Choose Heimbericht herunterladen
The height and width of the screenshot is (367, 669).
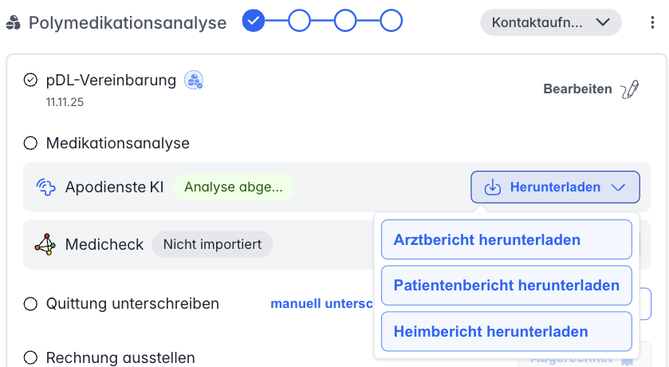506,331
